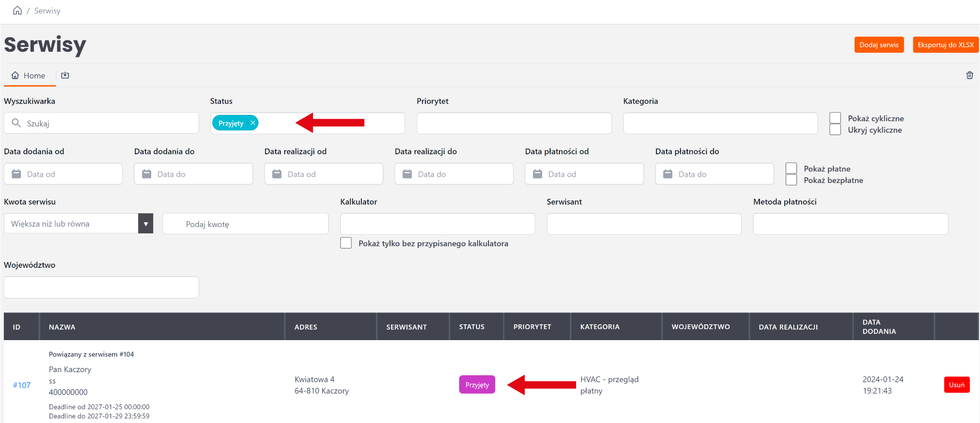Viewport: 980px width, 423px height.
Task: Switch to the Home tab
Action: pos(29,76)
